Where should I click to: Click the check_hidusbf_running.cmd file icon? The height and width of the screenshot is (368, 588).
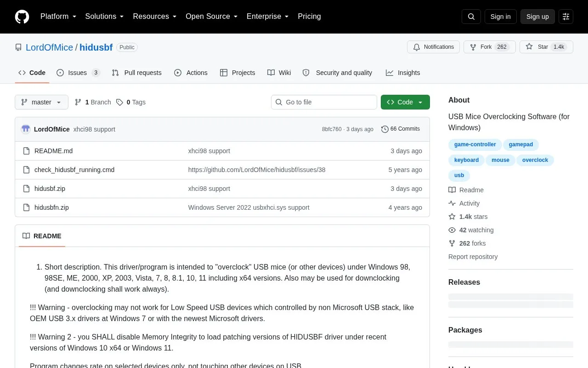[27, 170]
